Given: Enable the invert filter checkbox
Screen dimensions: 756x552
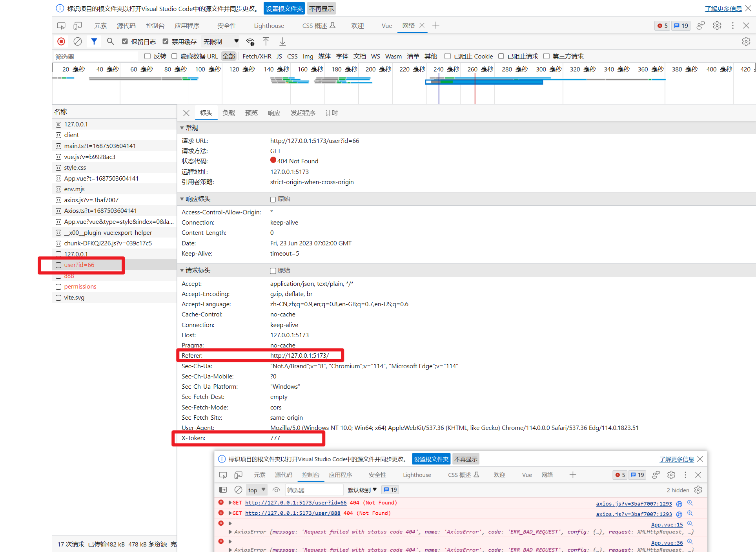Looking at the screenshot, I should (148, 56).
